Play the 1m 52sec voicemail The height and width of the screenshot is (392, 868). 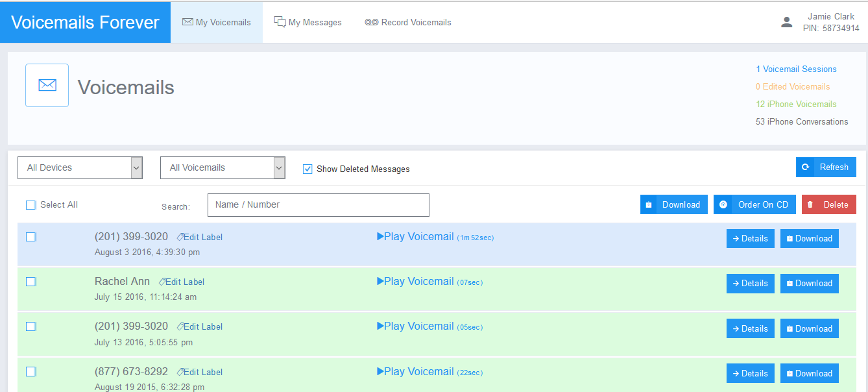415,237
